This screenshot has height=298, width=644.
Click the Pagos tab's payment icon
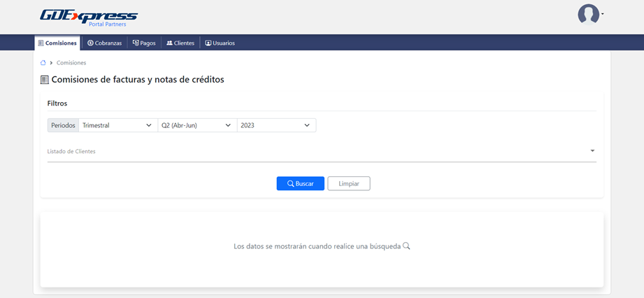click(136, 43)
